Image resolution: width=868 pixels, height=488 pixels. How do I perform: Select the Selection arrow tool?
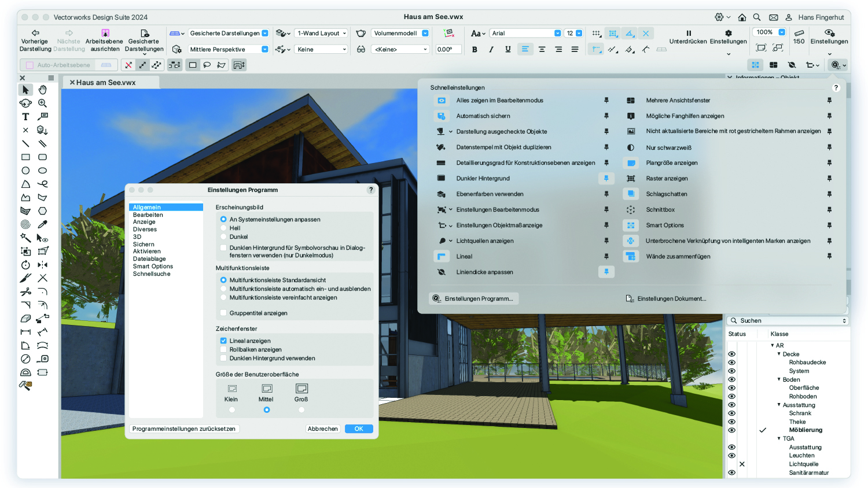coord(25,90)
